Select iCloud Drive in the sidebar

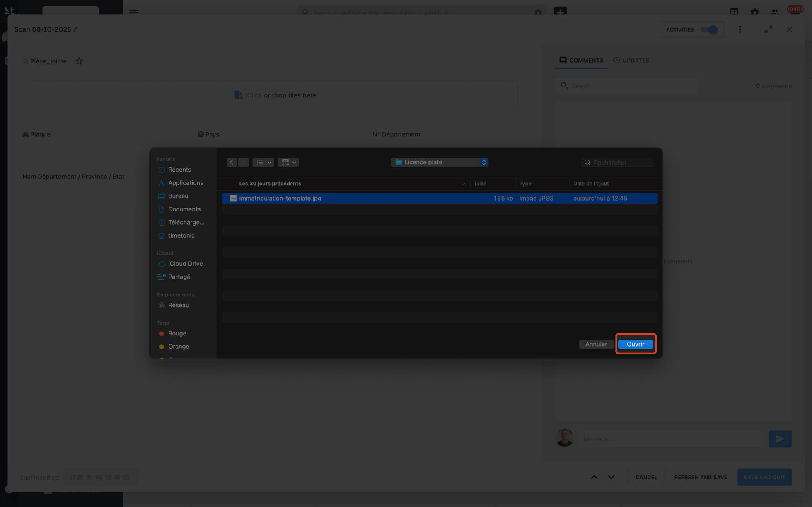point(185,264)
